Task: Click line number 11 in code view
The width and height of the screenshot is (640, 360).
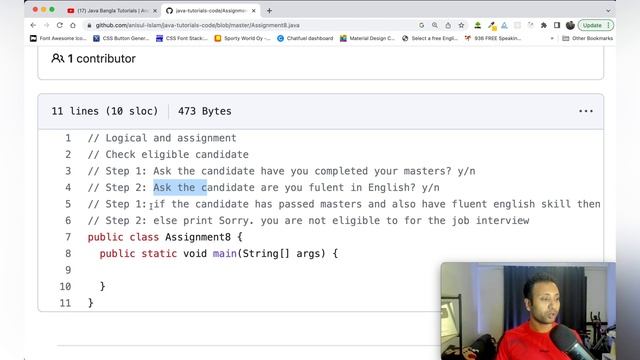Action: click(65, 303)
